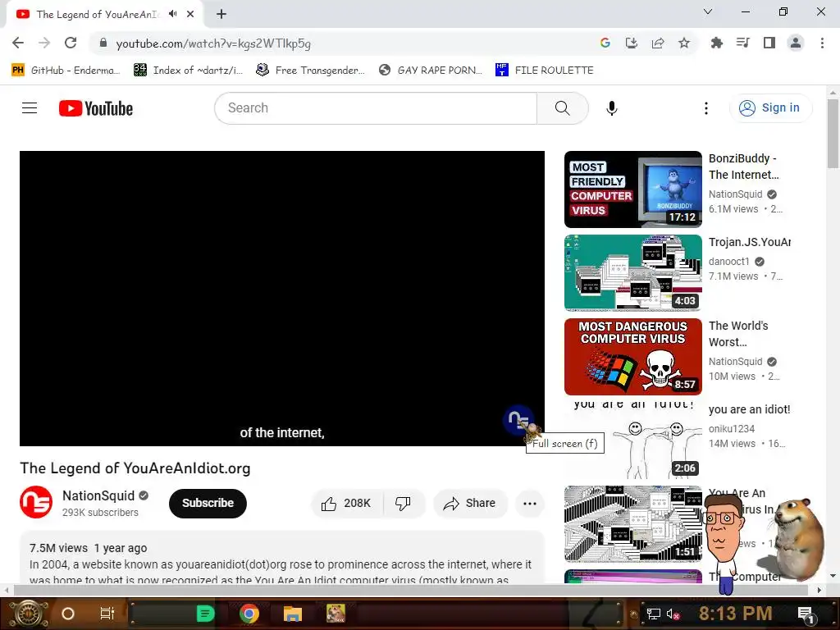Click the NationSquid watermark in video
The height and width of the screenshot is (630, 840).
(x=518, y=419)
